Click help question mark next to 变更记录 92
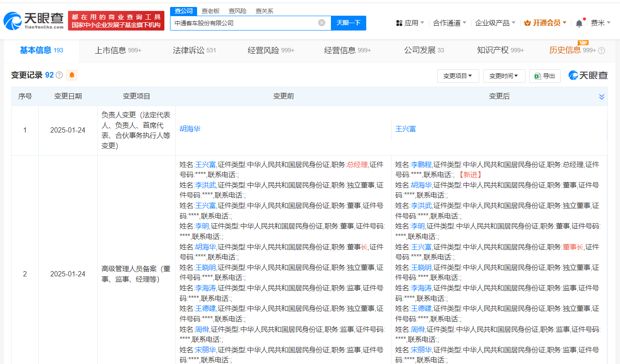 point(59,75)
